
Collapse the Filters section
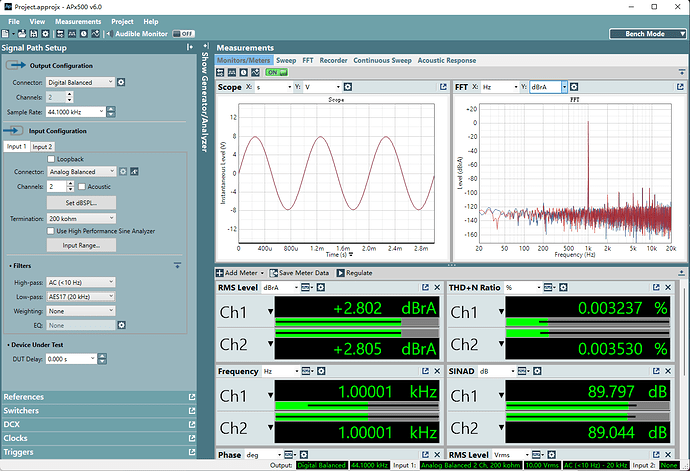(x=177, y=265)
